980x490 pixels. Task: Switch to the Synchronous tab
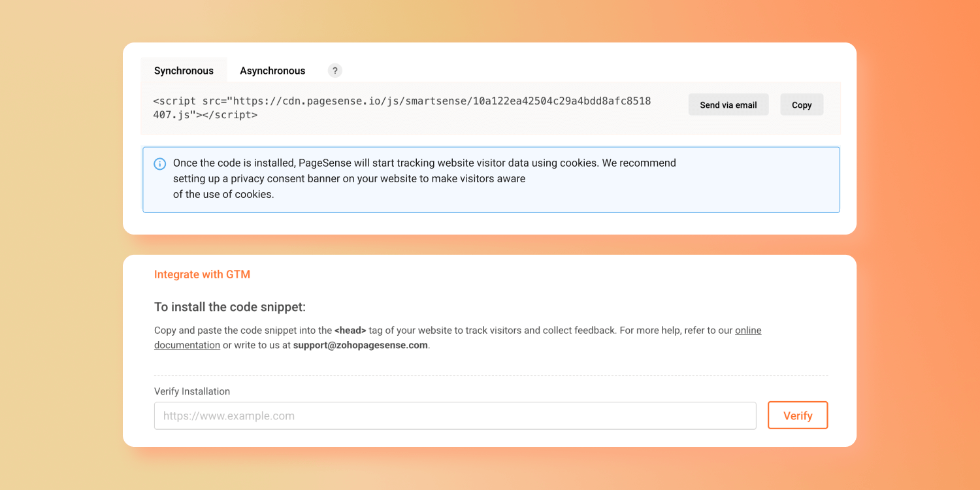[184, 71]
